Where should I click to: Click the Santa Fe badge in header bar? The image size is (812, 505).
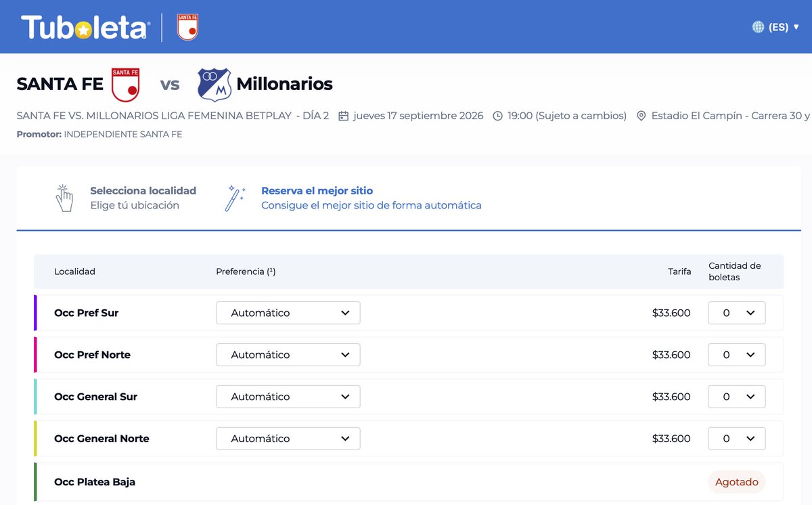pos(187,27)
